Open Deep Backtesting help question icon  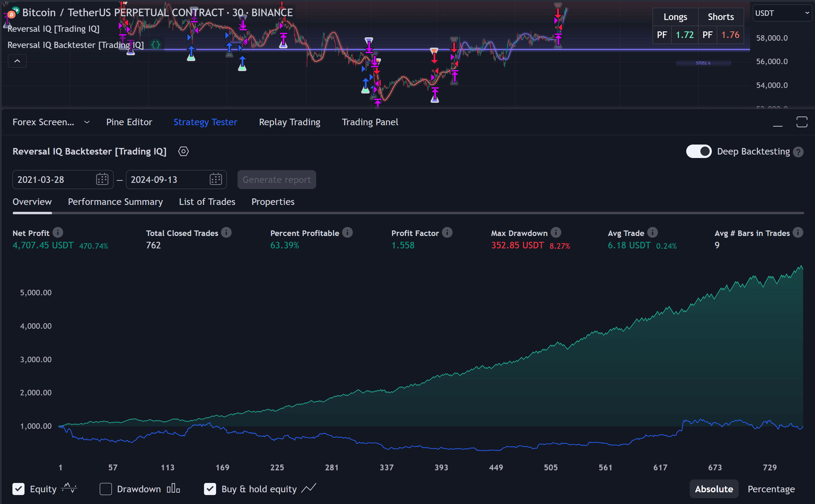click(x=798, y=152)
